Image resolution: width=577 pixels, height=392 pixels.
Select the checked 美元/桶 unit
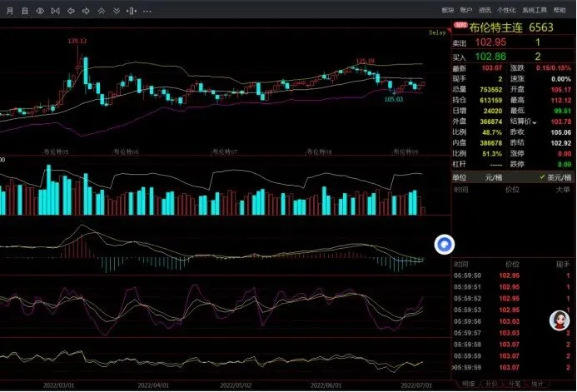coord(555,177)
